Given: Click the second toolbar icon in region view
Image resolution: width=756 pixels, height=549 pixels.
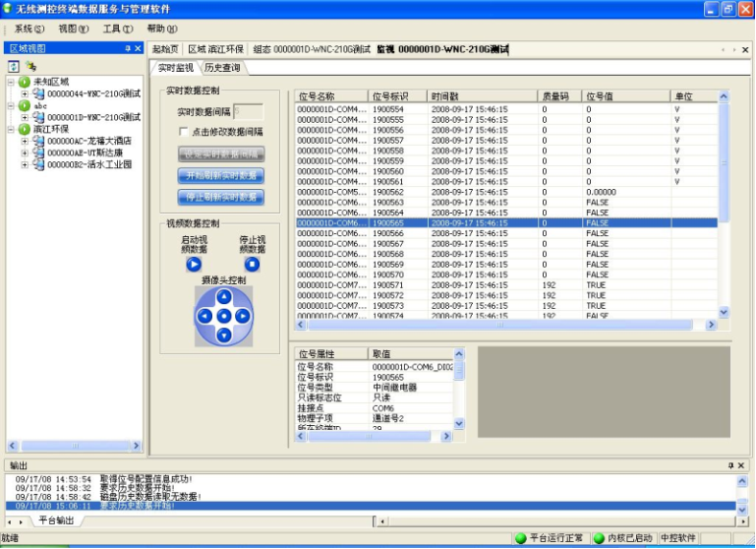Looking at the screenshot, I should pos(30,66).
